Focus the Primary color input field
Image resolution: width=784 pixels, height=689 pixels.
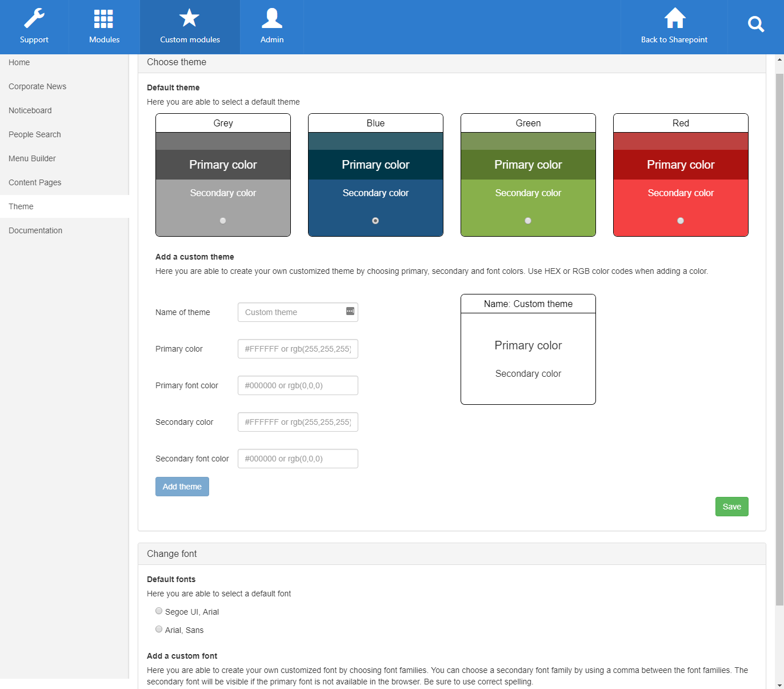click(x=298, y=349)
